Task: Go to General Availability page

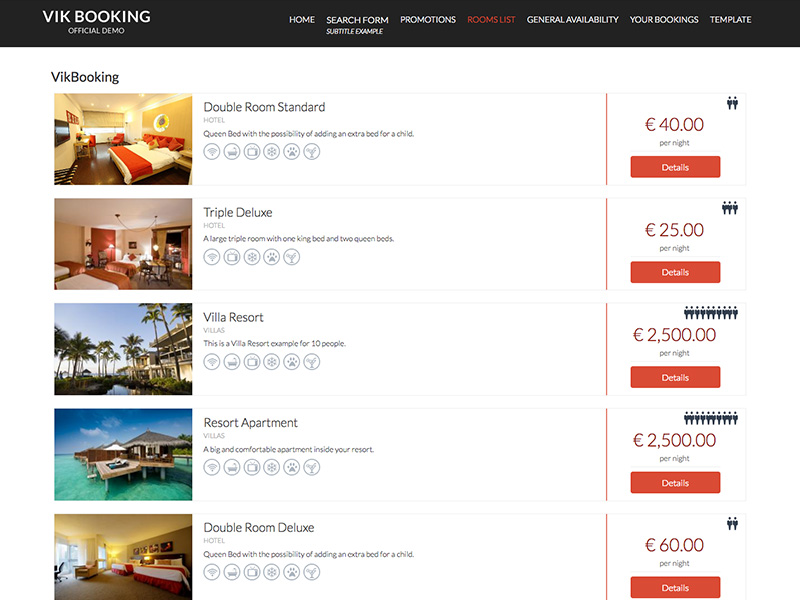Action: click(572, 19)
